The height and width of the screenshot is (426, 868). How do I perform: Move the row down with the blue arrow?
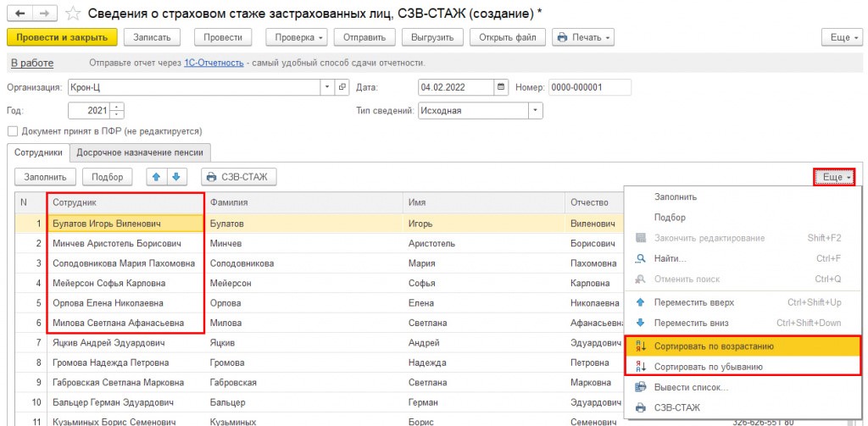tap(176, 177)
